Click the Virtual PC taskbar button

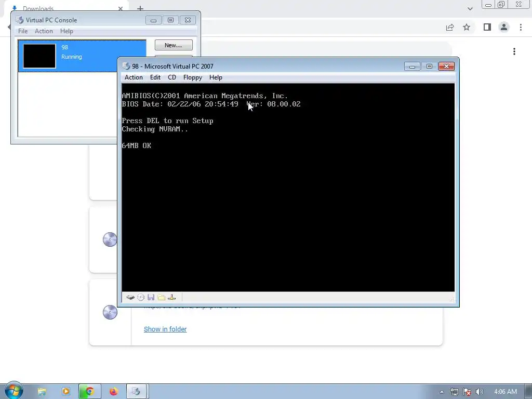[x=137, y=392]
